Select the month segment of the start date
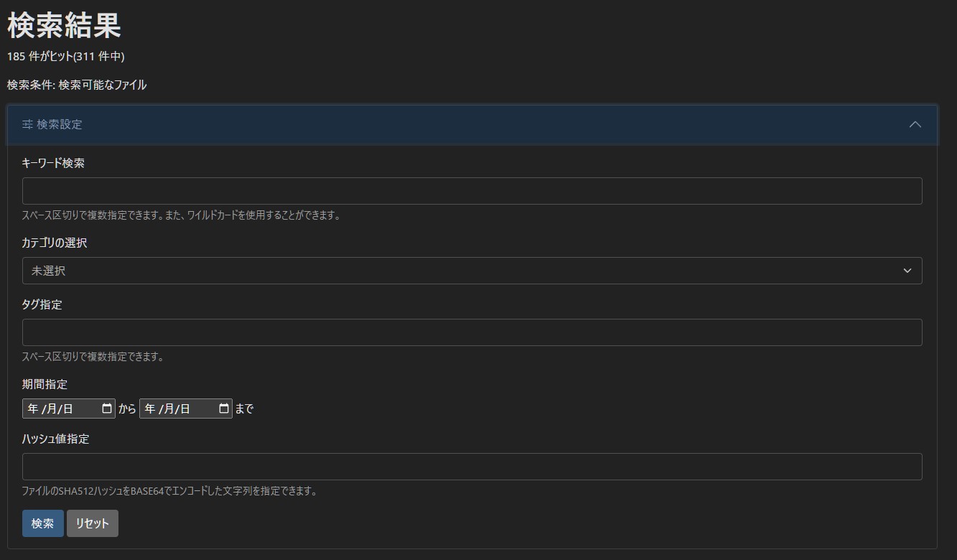957x560 pixels. click(x=51, y=409)
